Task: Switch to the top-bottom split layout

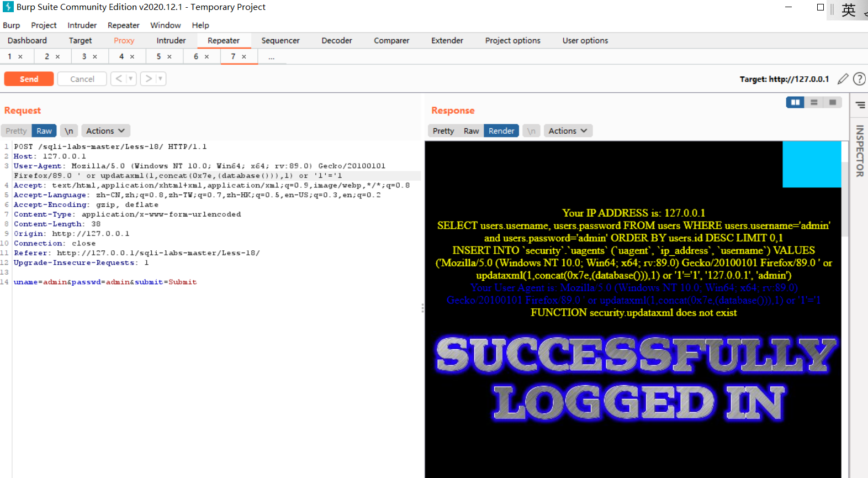Action: pyautogui.click(x=814, y=102)
